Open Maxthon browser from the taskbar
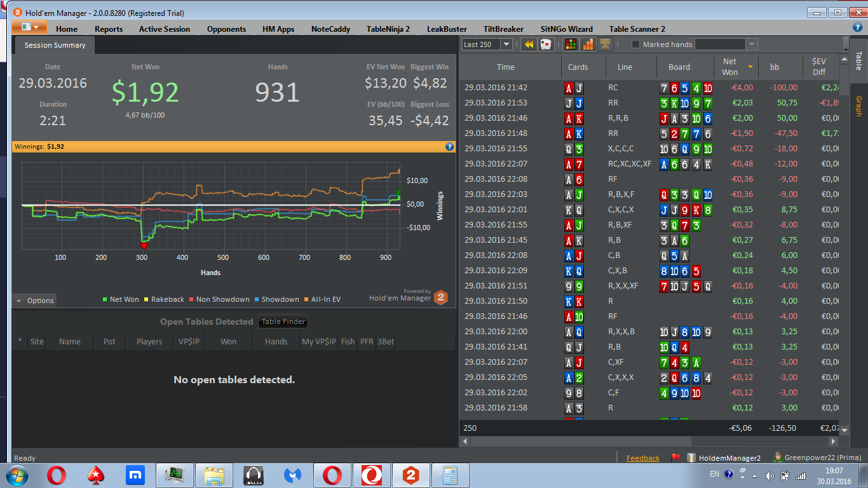Image resolution: width=868 pixels, height=488 pixels. point(135,475)
